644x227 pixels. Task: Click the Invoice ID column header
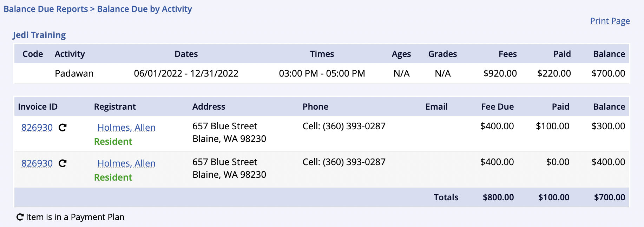(x=38, y=107)
